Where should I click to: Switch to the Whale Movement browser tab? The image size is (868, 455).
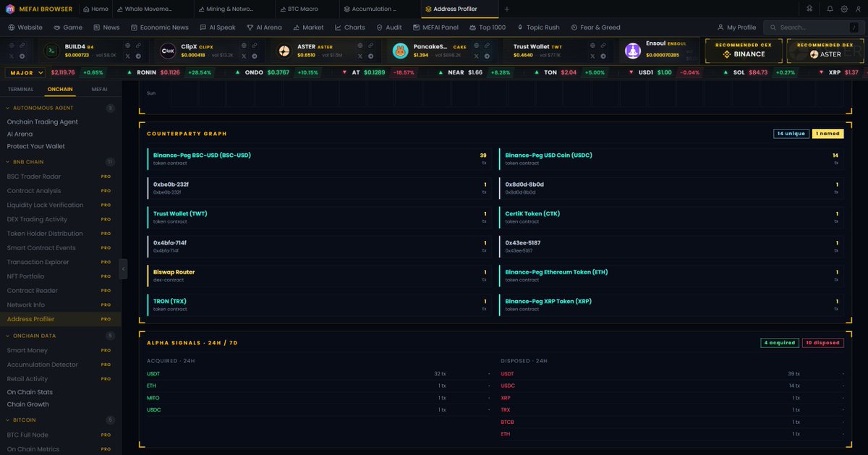(153, 9)
